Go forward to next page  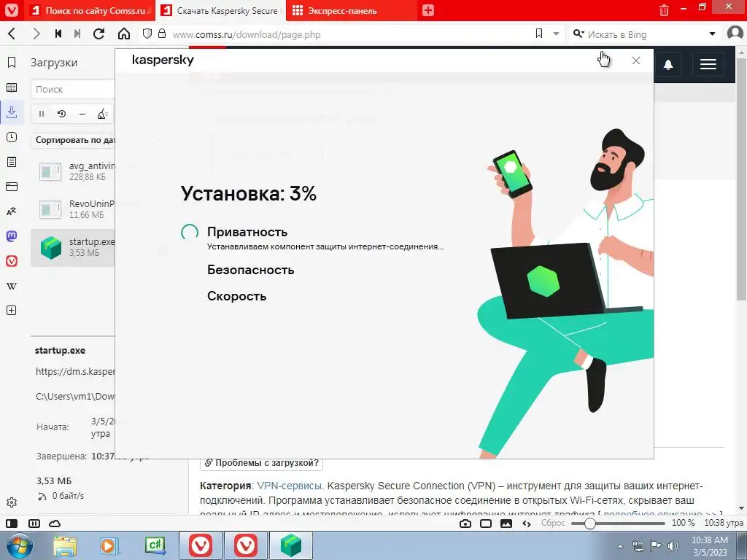(x=36, y=34)
